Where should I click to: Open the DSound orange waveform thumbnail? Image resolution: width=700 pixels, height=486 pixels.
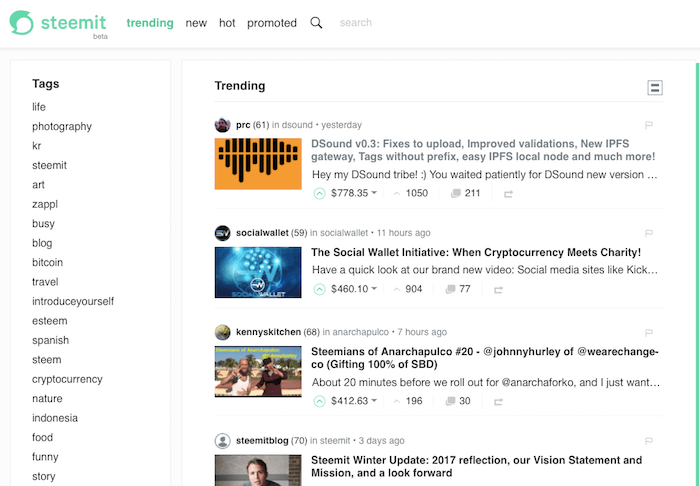point(258,164)
